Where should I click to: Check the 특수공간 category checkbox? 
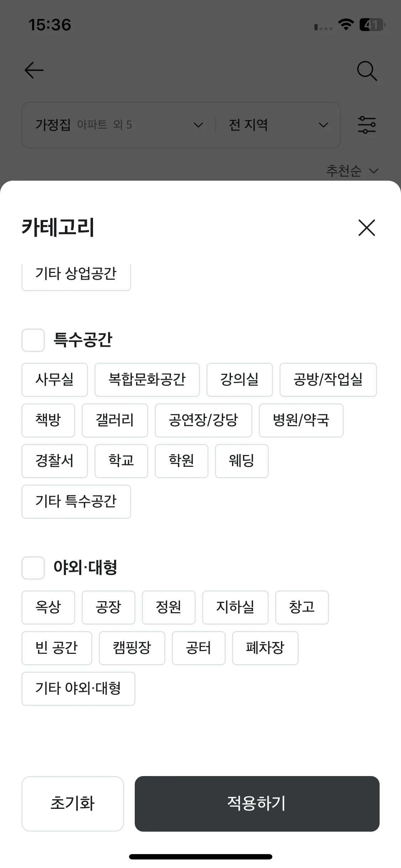point(33,340)
